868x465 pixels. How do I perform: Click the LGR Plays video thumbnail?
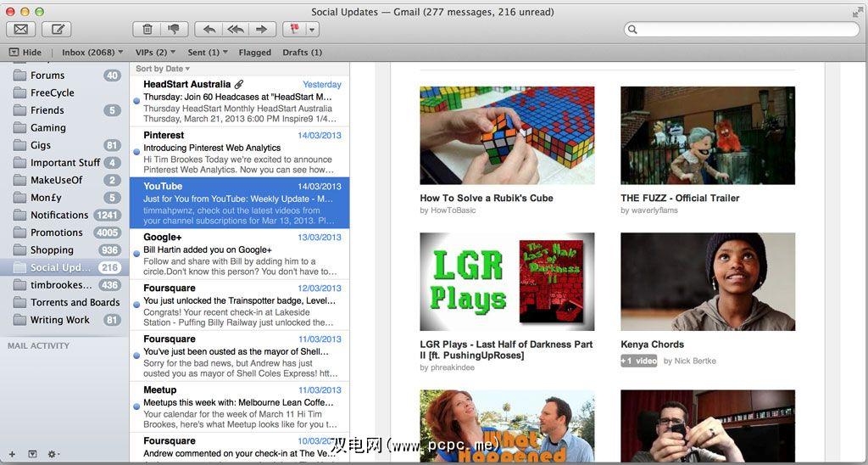[x=507, y=282]
